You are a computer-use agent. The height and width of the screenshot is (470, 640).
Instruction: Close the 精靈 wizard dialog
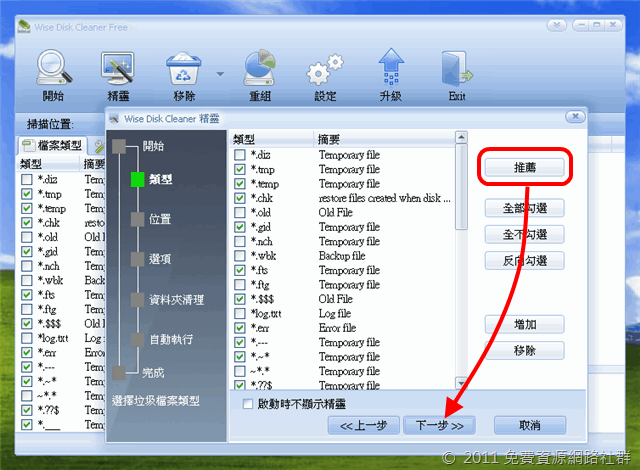[x=576, y=117]
